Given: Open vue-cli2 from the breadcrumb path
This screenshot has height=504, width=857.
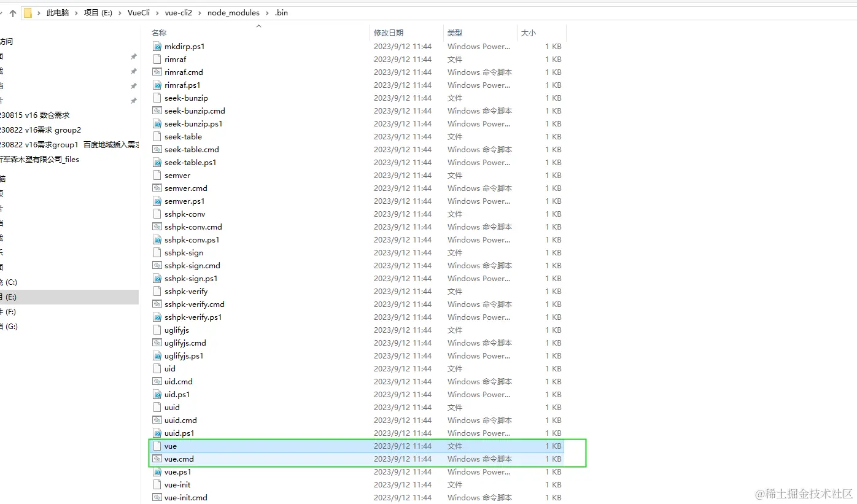Looking at the screenshot, I should click(179, 13).
